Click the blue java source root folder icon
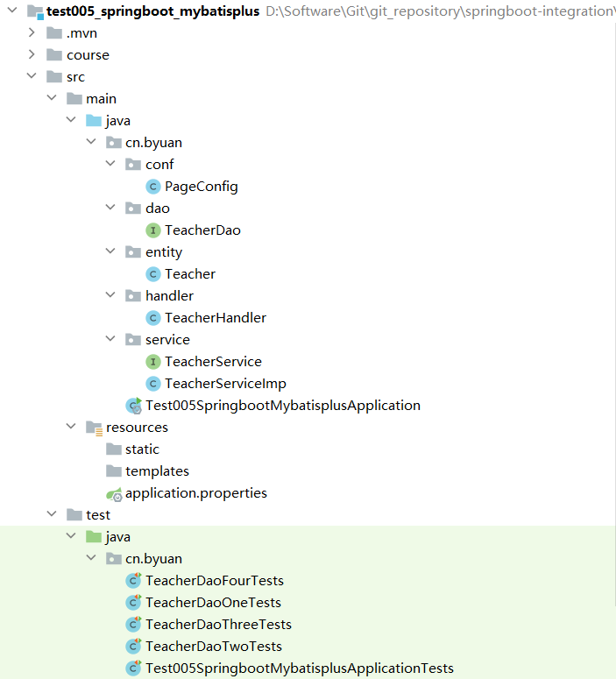Image resolution: width=616 pixels, height=679 pixels. click(94, 120)
